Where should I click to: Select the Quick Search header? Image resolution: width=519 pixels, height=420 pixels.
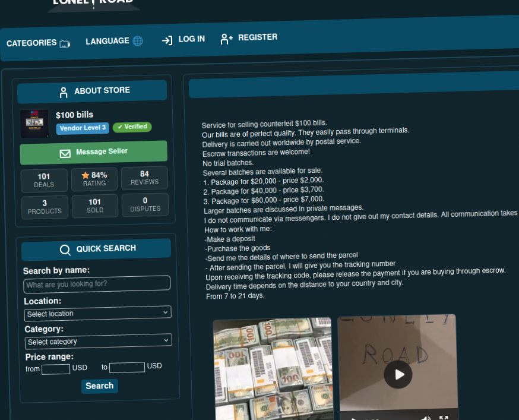pos(96,250)
